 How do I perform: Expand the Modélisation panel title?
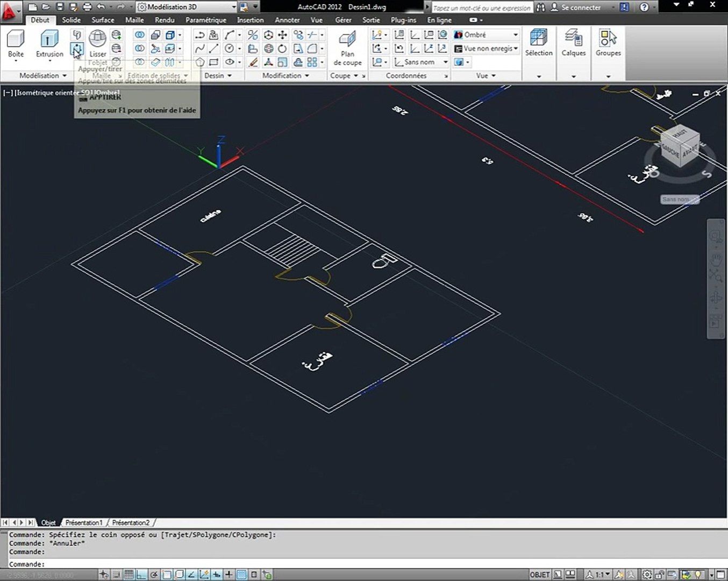point(43,76)
